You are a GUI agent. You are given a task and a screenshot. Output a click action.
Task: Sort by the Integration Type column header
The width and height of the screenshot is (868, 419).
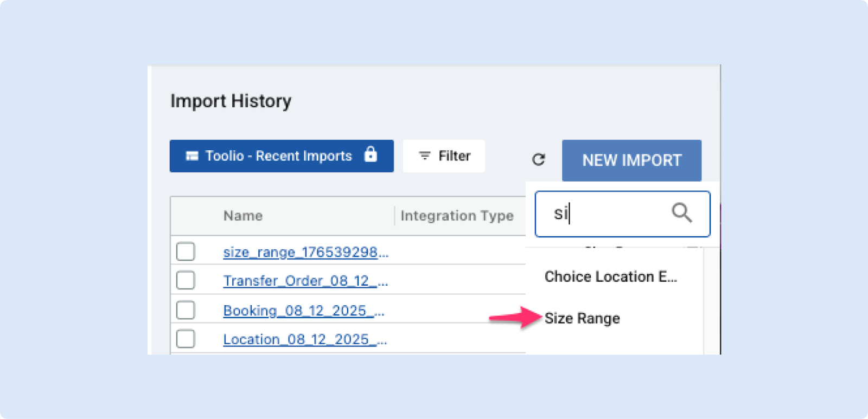457,216
